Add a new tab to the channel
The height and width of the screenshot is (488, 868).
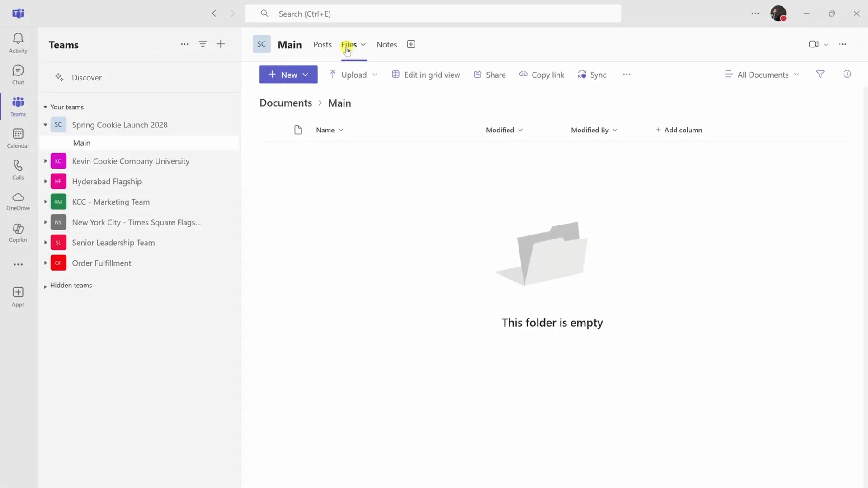(x=411, y=44)
